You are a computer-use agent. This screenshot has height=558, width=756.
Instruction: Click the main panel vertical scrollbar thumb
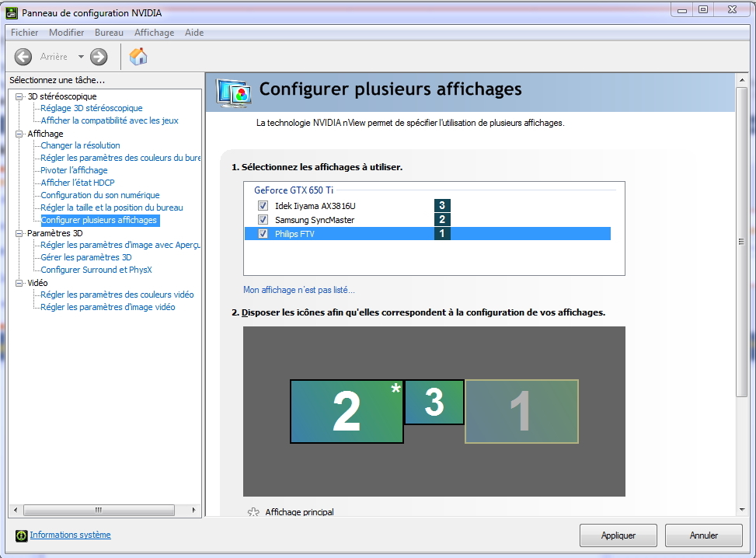pos(741,241)
